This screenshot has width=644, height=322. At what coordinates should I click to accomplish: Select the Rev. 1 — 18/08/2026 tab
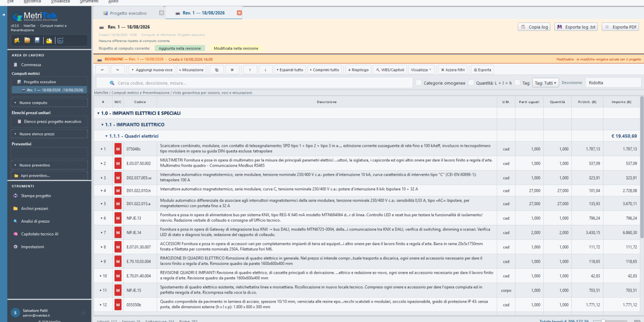coord(204,13)
